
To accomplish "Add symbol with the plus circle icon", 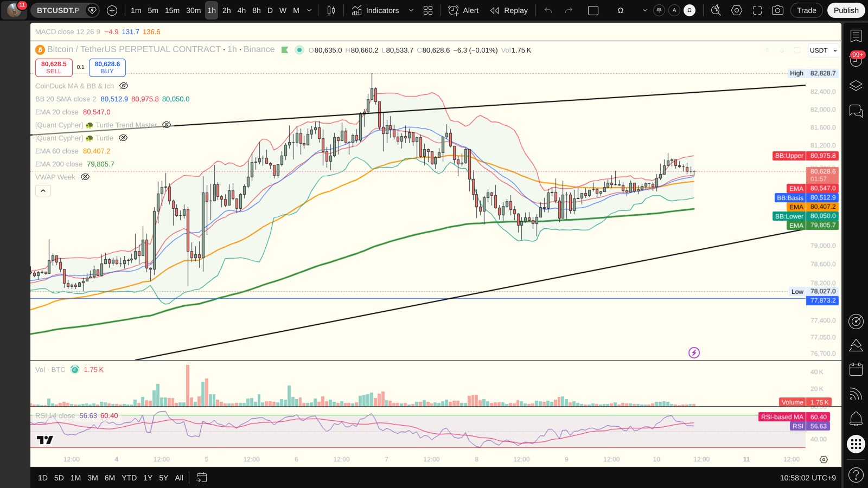I will pyautogui.click(x=112, y=10).
